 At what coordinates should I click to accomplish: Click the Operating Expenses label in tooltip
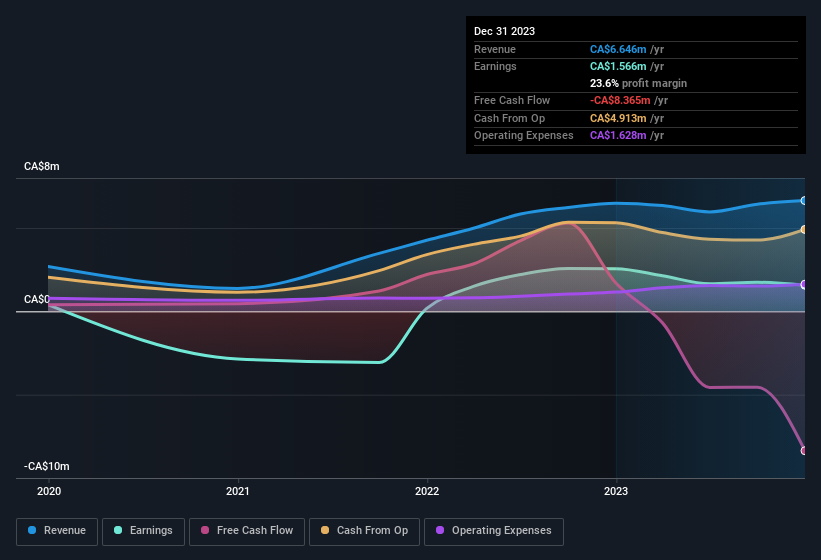[524, 136]
